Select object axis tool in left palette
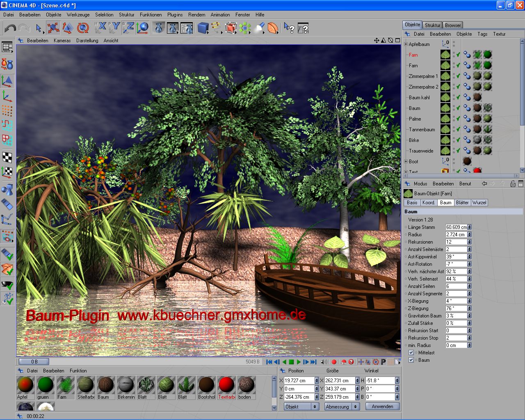 [x=7, y=96]
